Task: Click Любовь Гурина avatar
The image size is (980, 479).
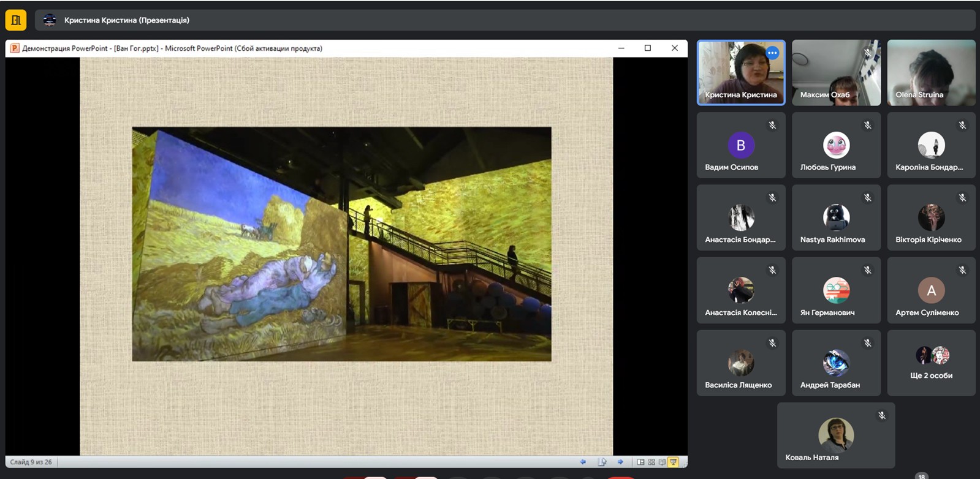Action: 836,145
